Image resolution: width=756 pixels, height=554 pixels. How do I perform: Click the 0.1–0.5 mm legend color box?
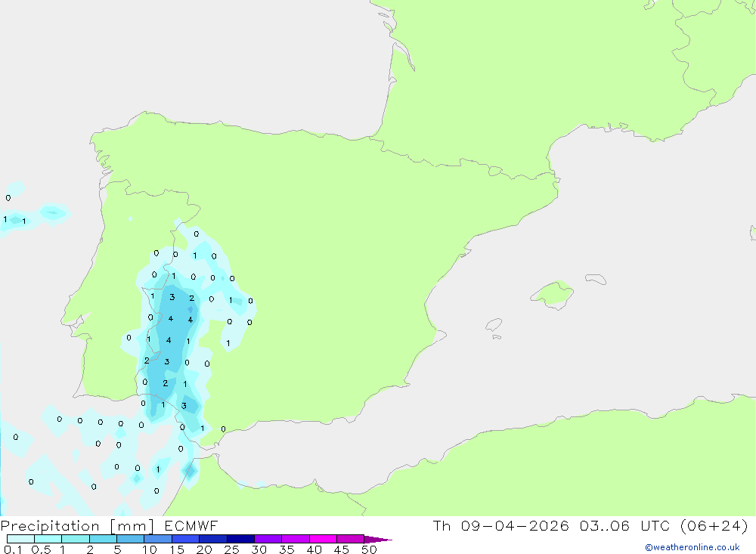(x=20, y=539)
